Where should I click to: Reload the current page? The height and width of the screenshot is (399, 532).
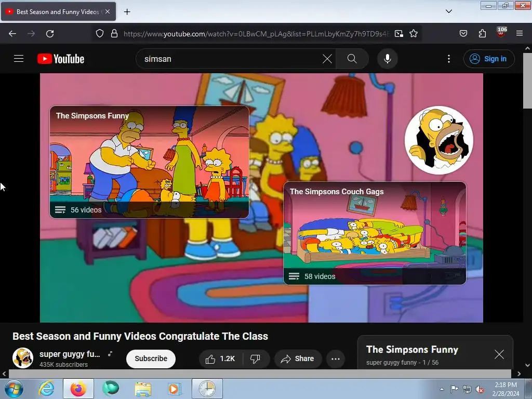(x=50, y=34)
